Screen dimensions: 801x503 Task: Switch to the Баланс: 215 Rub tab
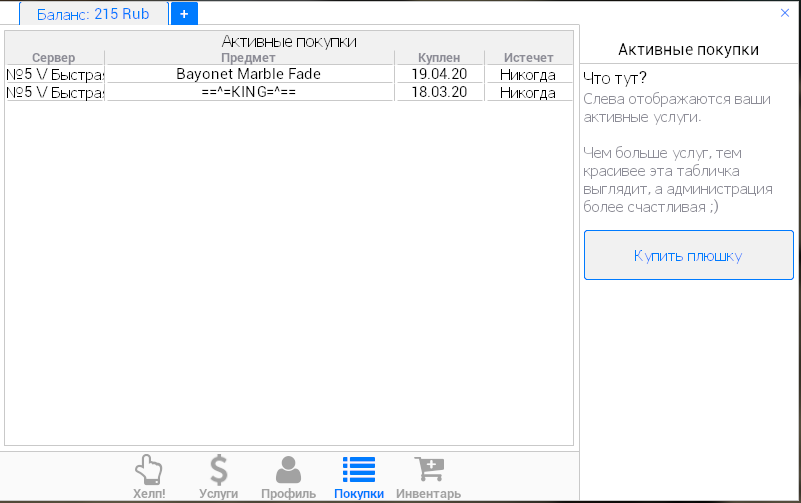93,14
